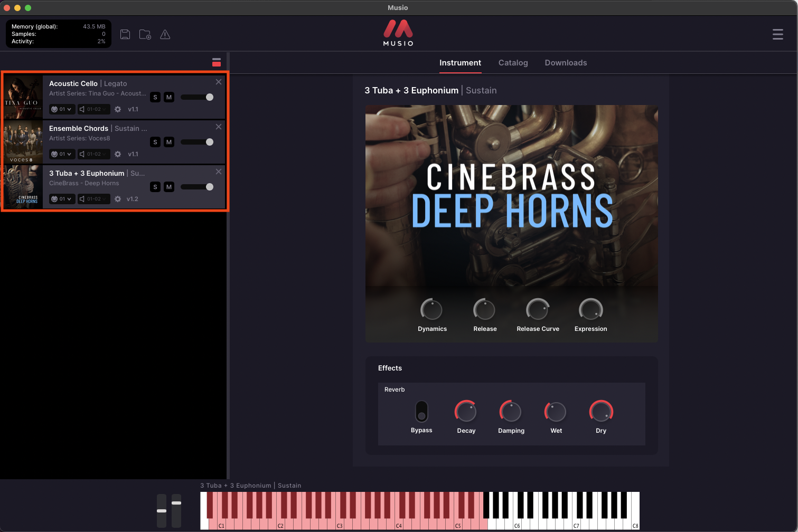The height and width of the screenshot is (532, 798).
Task: Open settings gear for Ensemble Chords
Action: pyautogui.click(x=118, y=154)
